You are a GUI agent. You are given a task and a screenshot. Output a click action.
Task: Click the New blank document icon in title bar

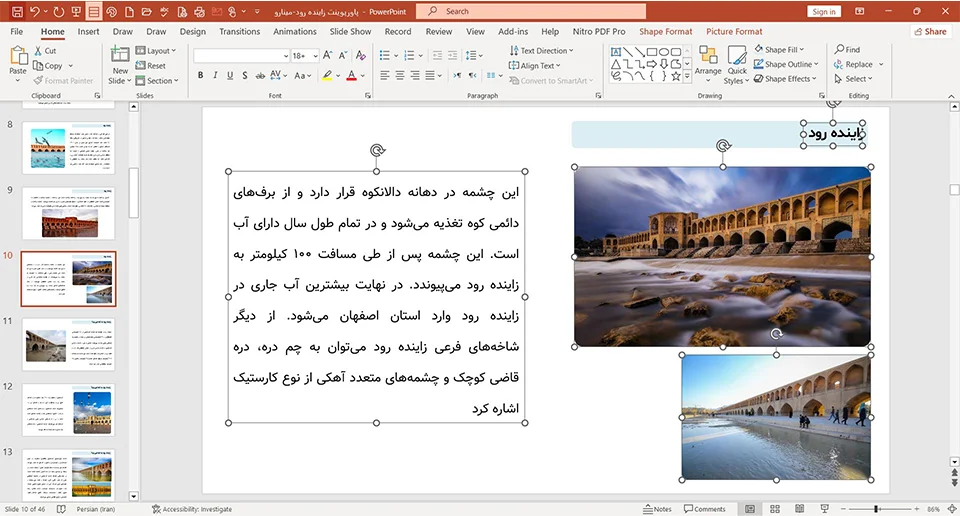point(129,12)
